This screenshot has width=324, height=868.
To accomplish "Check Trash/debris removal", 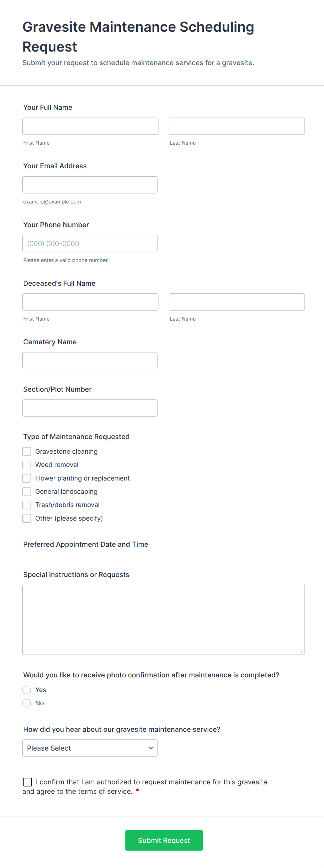I will click(x=27, y=505).
